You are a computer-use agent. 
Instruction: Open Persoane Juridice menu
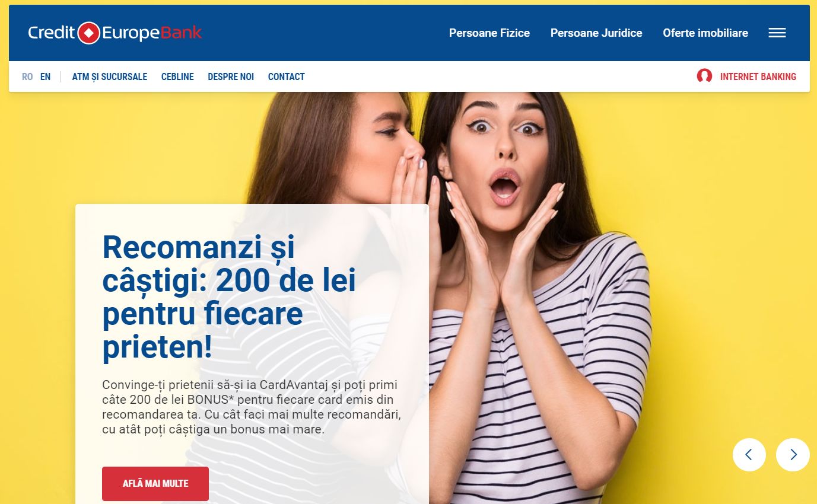(x=596, y=33)
